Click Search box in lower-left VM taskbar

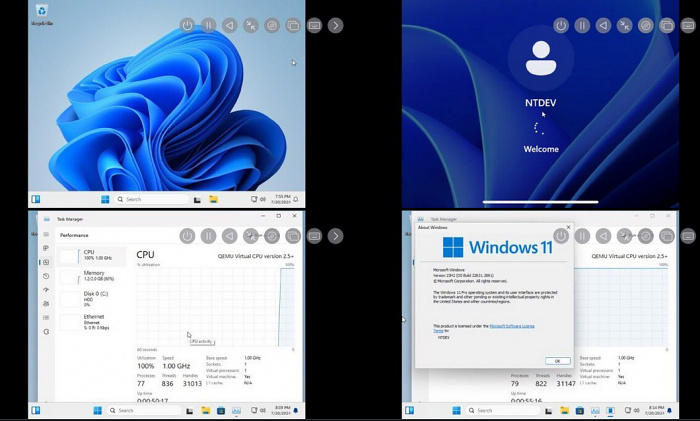144,410
